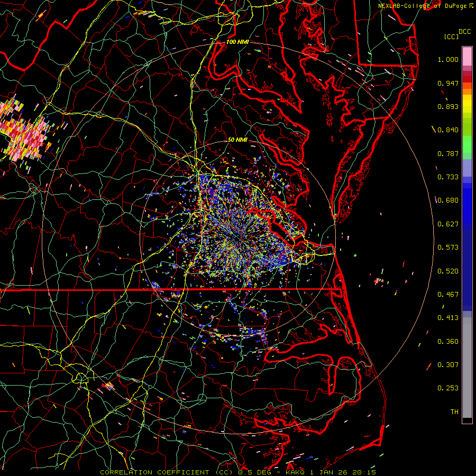Click the TH threshold label

click(454, 412)
